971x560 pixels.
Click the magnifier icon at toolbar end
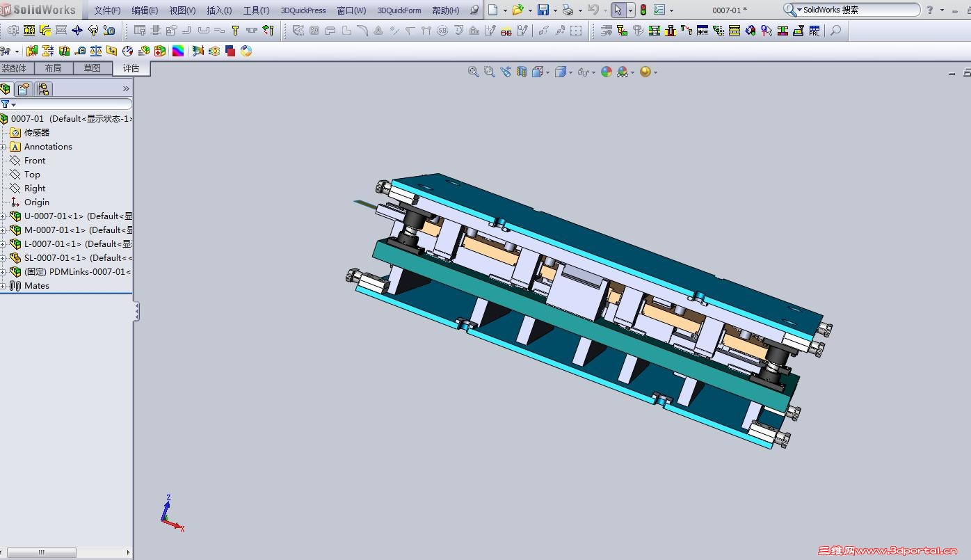point(835,31)
